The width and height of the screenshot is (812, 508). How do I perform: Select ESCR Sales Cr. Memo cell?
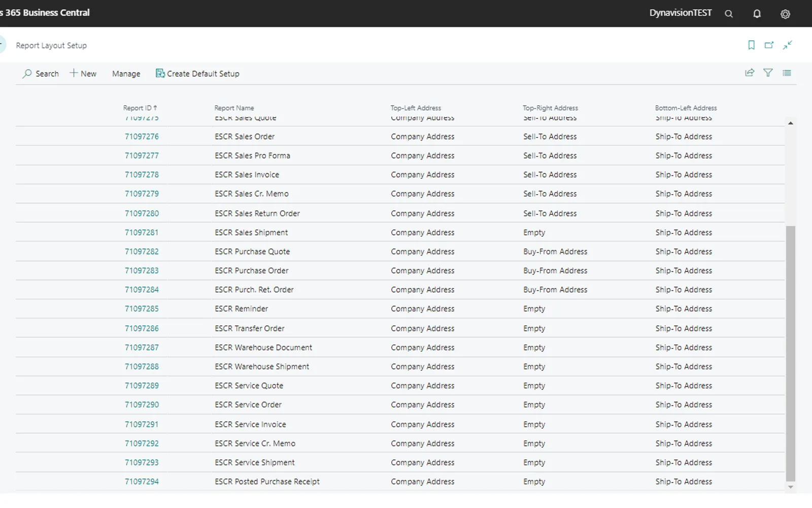point(252,194)
